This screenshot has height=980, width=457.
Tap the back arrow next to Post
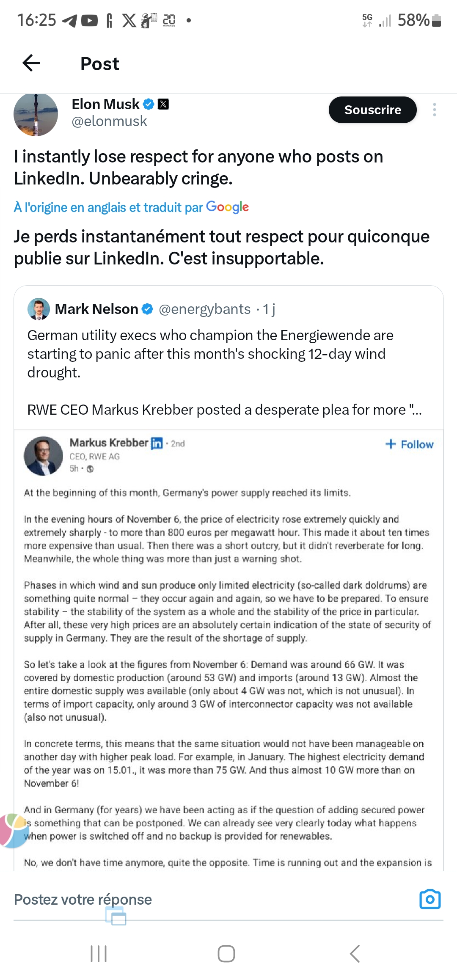pos(31,63)
